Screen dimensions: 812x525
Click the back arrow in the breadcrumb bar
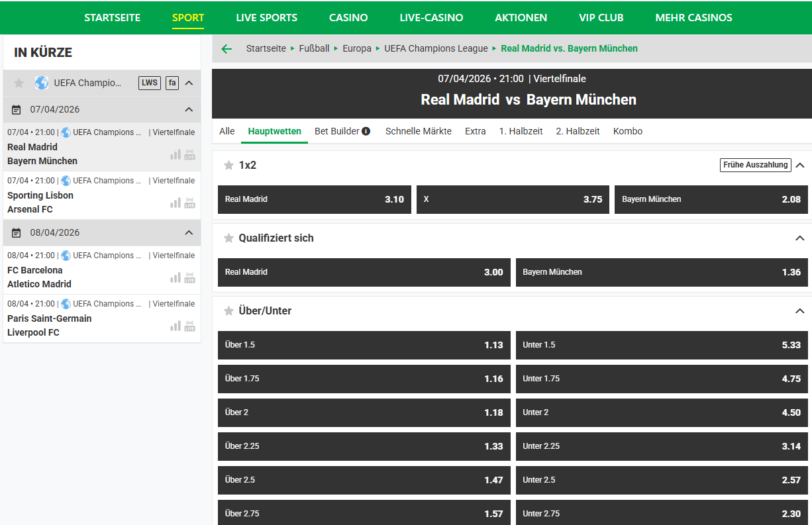(227, 49)
